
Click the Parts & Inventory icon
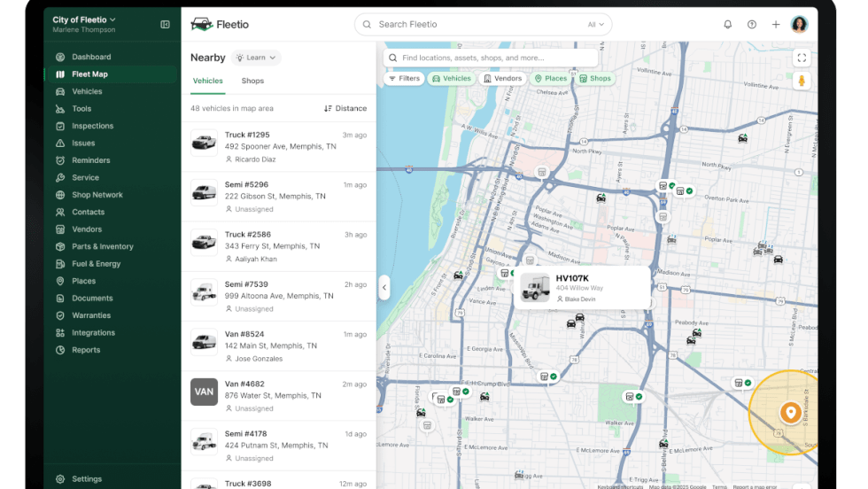coord(60,246)
